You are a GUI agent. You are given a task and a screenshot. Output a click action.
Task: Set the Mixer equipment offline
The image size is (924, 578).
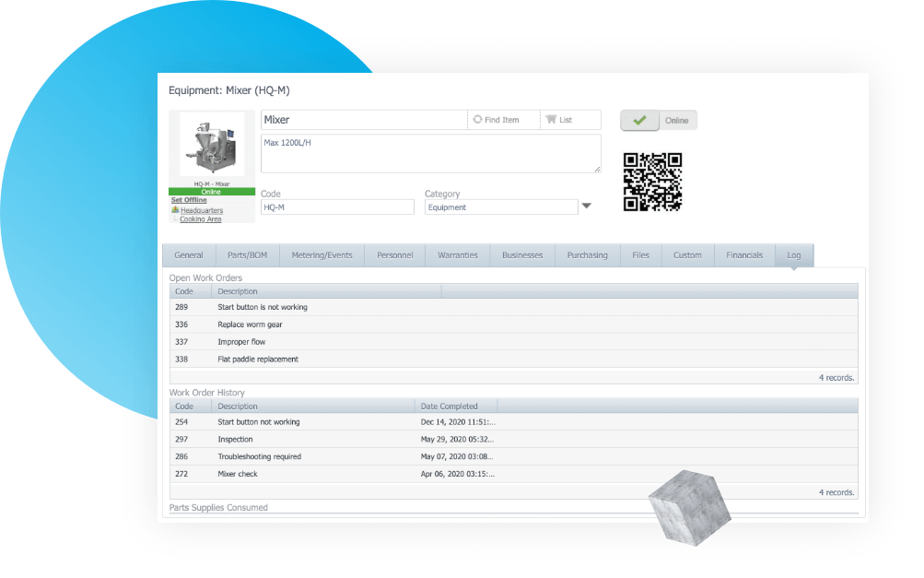click(189, 199)
